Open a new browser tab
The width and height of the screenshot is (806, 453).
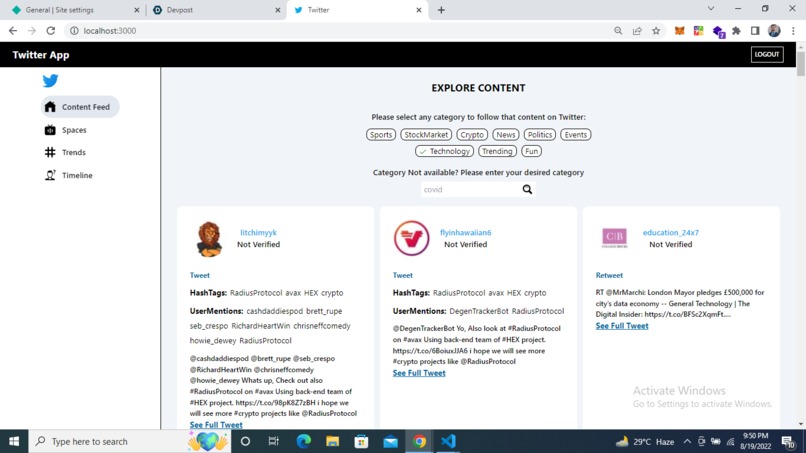[x=441, y=10]
